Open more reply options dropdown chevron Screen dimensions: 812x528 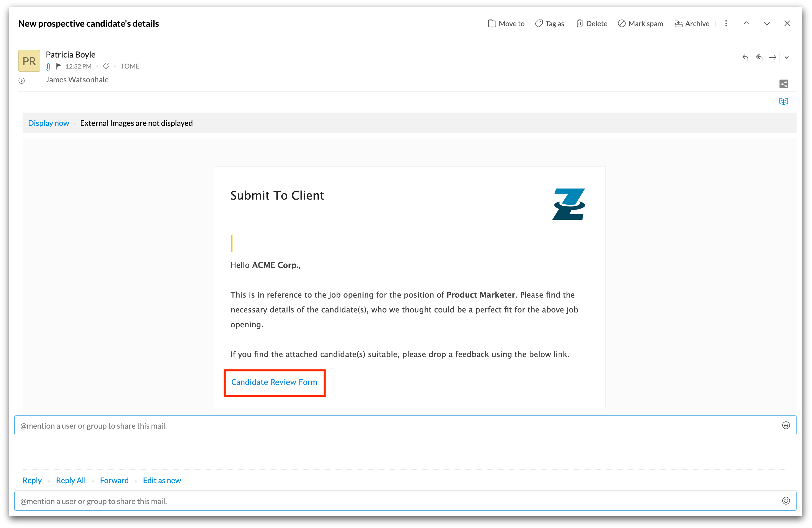[786, 57]
